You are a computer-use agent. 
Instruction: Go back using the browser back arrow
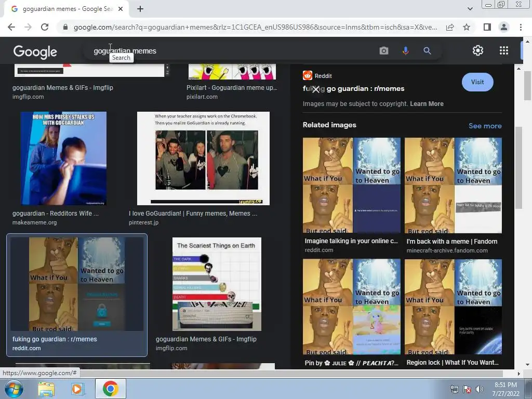[11, 27]
